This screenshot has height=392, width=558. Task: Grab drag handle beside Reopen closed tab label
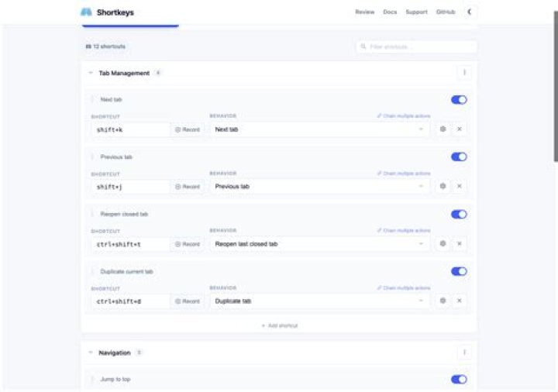coord(92,214)
